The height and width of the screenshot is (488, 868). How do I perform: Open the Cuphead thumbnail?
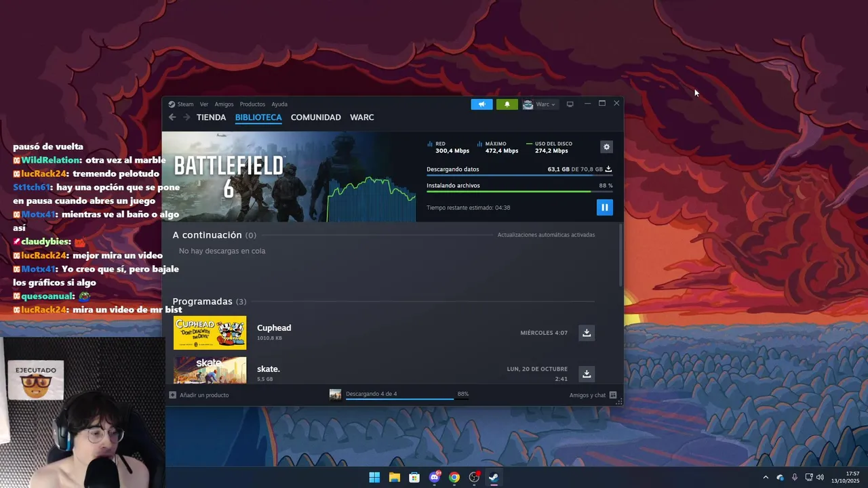(x=210, y=333)
